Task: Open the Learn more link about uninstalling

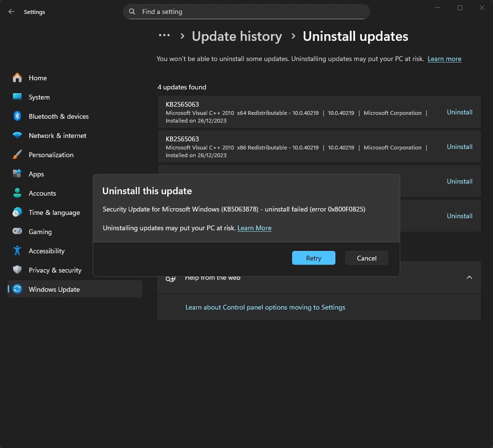Action: pos(444,59)
